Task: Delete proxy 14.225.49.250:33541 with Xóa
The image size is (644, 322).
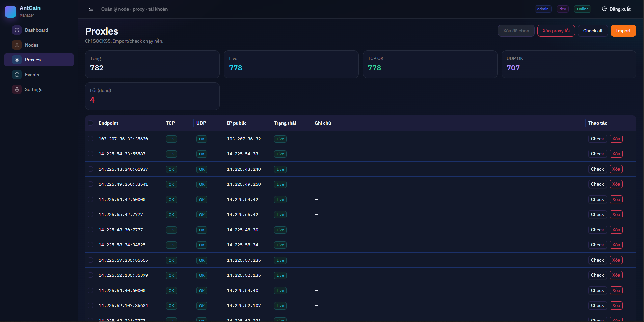Action: [616, 184]
